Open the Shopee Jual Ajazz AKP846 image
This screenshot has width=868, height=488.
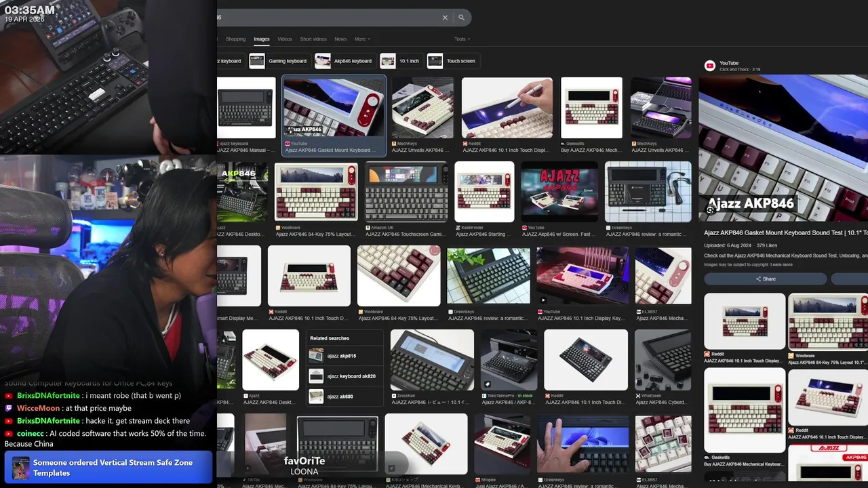point(502,444)
